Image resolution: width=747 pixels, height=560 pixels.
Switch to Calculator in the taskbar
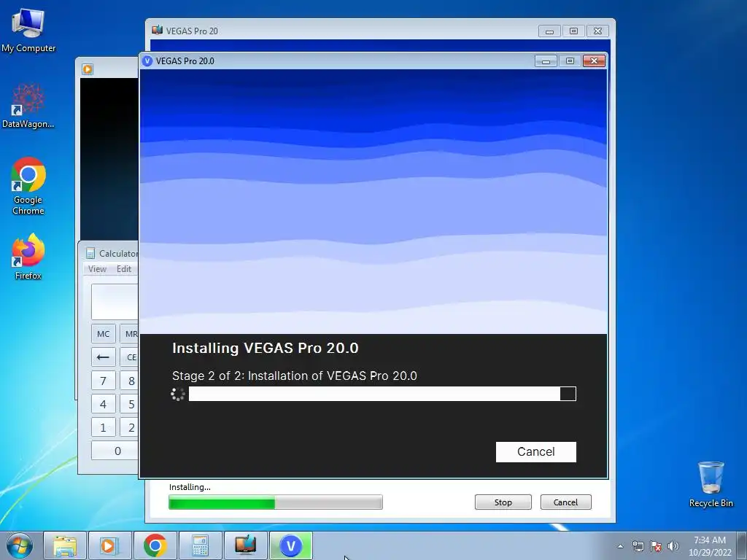tap(200, 545)
